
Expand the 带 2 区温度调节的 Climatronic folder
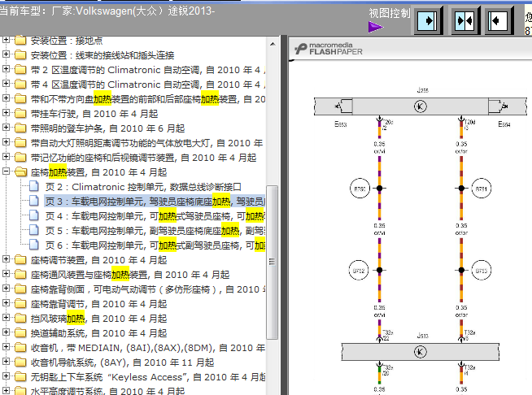6,69
